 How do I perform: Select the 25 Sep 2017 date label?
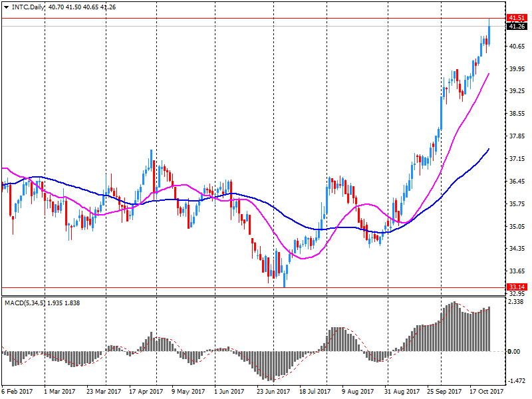click(x=444, y=392)
